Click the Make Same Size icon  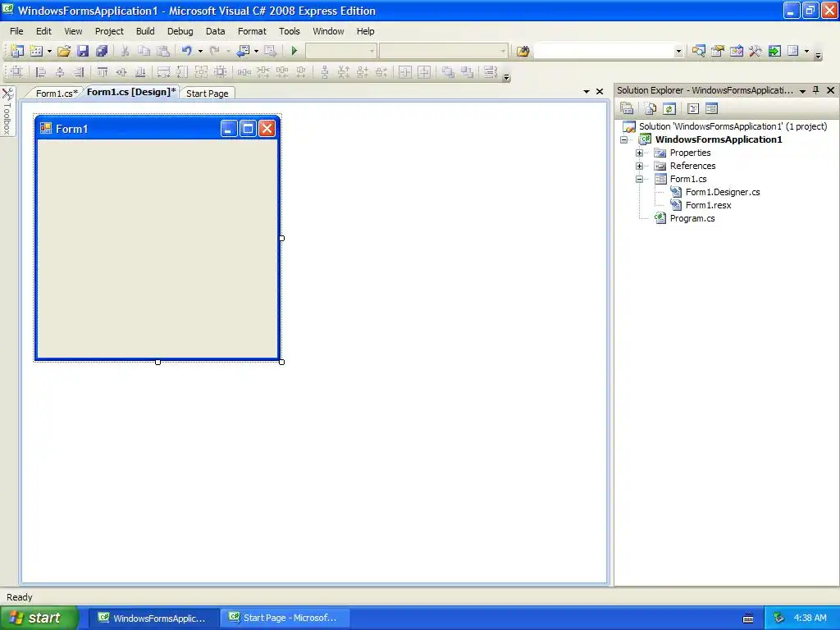[201, 72]
